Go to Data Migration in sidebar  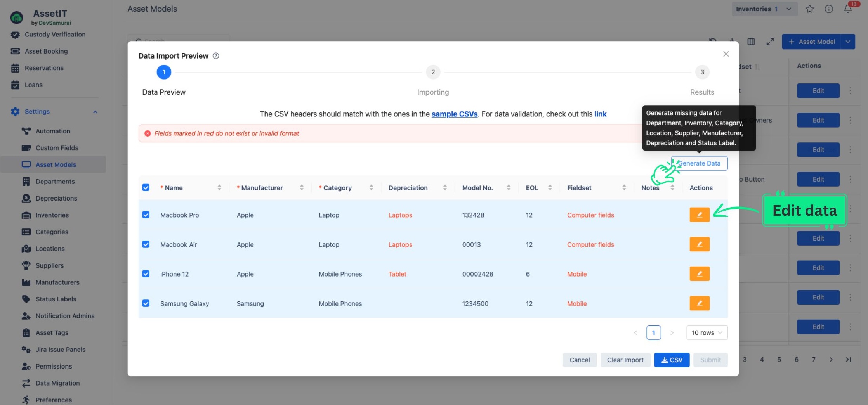[x=57, y=383]
